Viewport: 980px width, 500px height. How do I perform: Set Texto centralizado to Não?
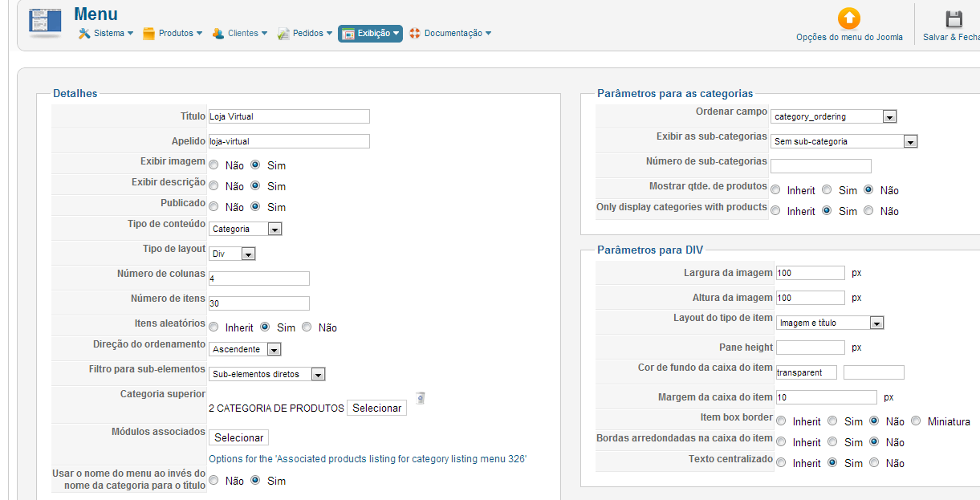coord(875,463)
